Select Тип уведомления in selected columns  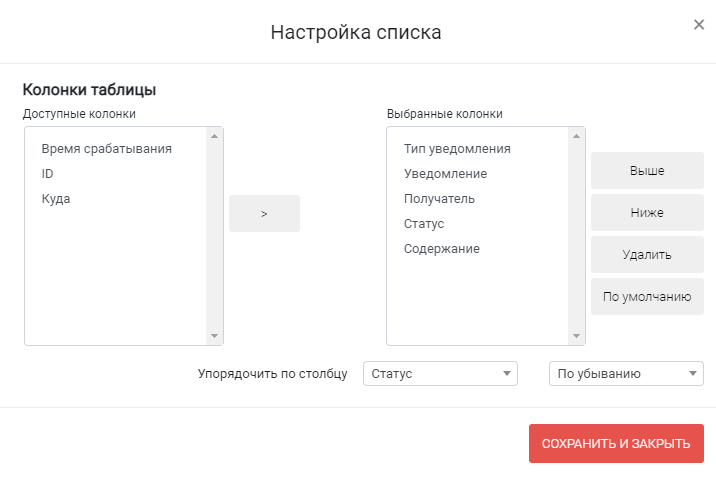pyautogui.click(x=457, y=149)
